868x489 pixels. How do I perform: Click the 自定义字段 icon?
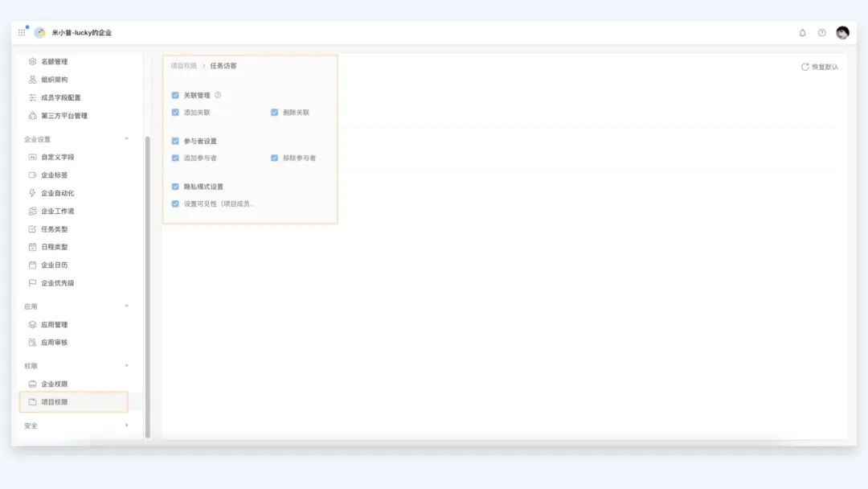point(33,158)
